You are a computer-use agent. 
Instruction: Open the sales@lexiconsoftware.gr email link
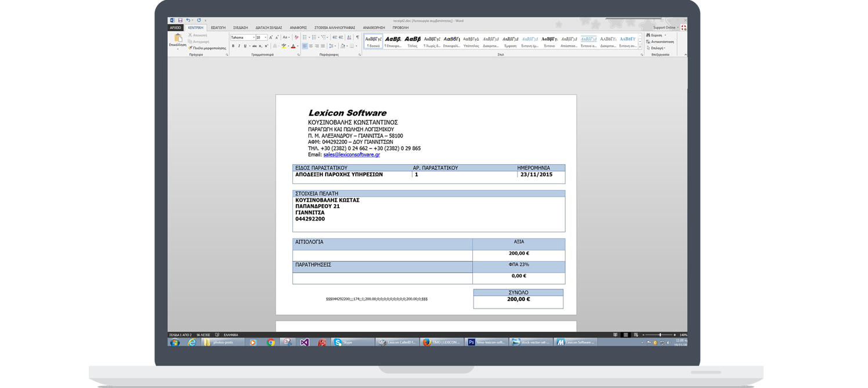point(352,155)
